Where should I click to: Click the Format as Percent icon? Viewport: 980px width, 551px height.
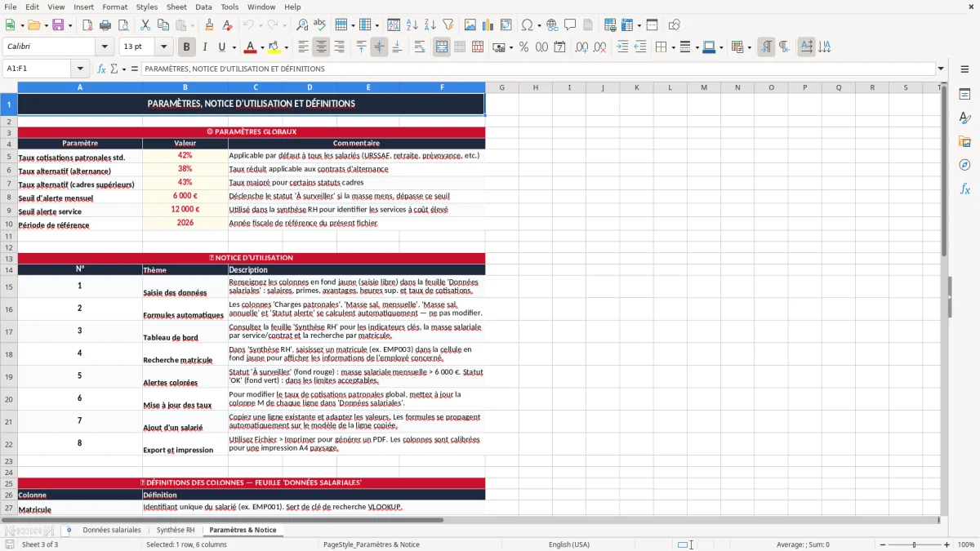click(523, 47)
